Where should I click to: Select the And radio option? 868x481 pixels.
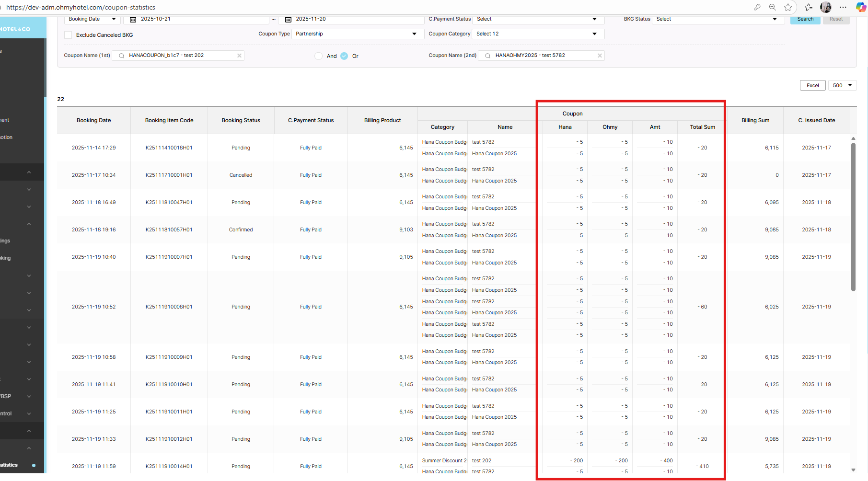tap(319, 56)
